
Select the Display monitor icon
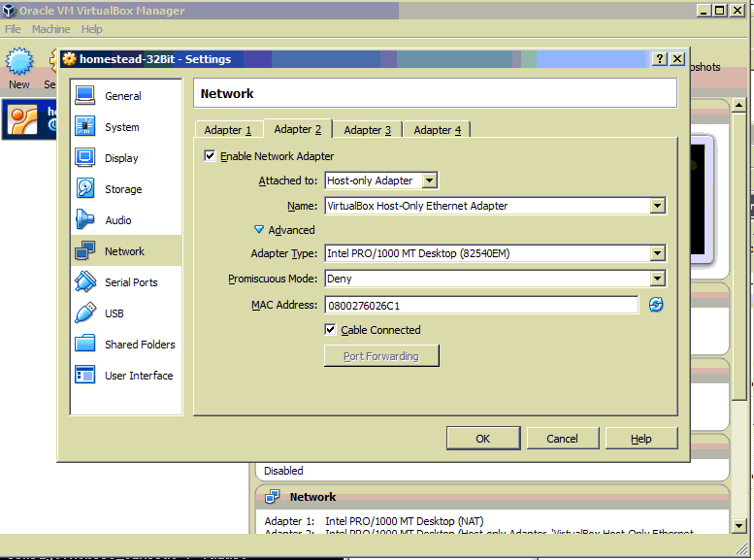85,158
